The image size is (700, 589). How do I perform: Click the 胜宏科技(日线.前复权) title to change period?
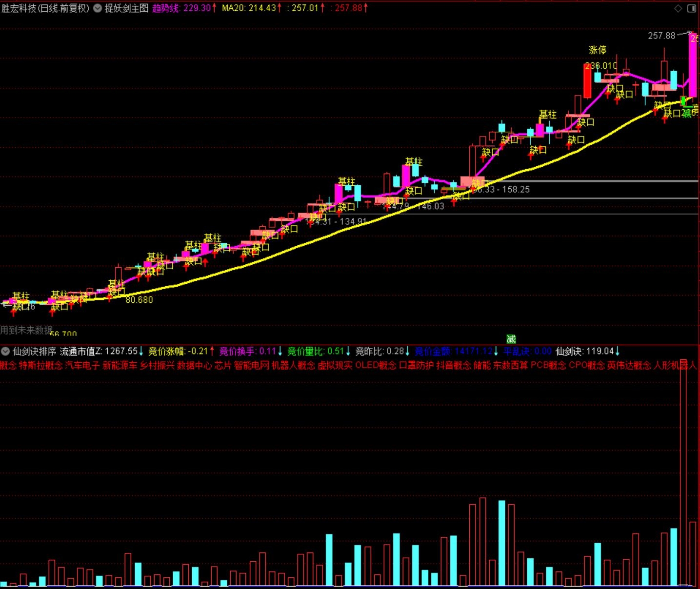click(x=45, y=8)
